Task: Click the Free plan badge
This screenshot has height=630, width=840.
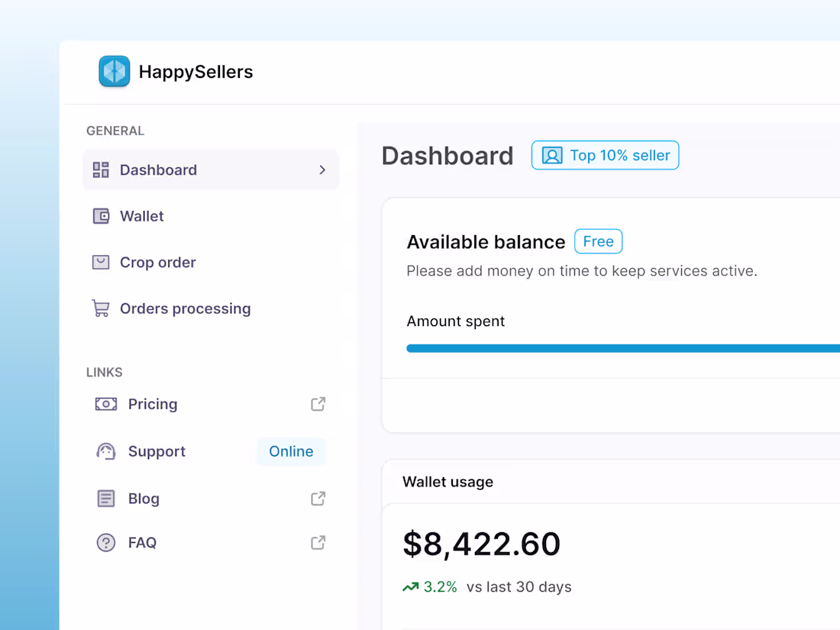Action: point(598,241)
